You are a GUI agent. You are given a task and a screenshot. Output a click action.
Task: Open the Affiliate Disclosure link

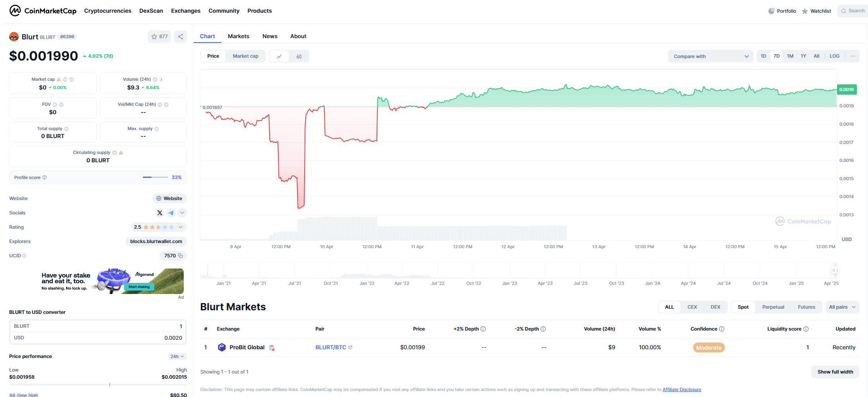click(x=682, y=389)
